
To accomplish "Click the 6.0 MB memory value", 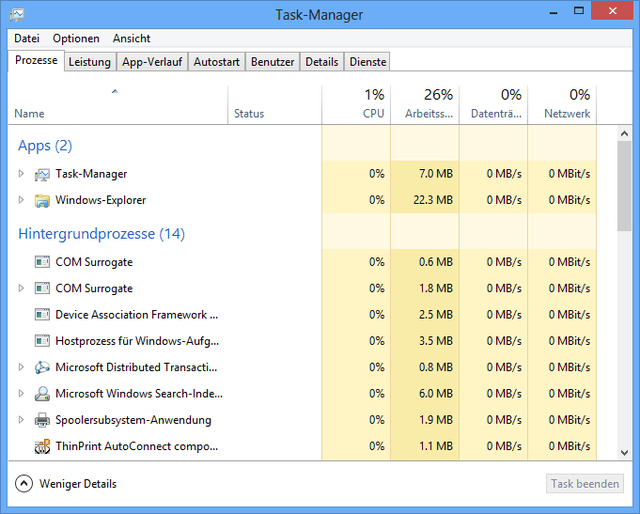I will (436, 394).
